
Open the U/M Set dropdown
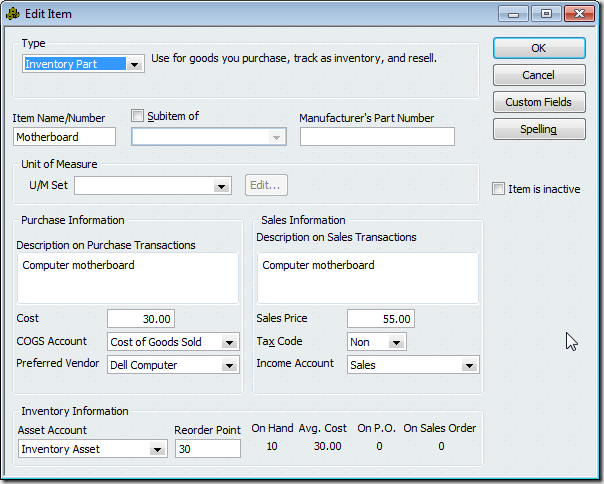(221, 186)
